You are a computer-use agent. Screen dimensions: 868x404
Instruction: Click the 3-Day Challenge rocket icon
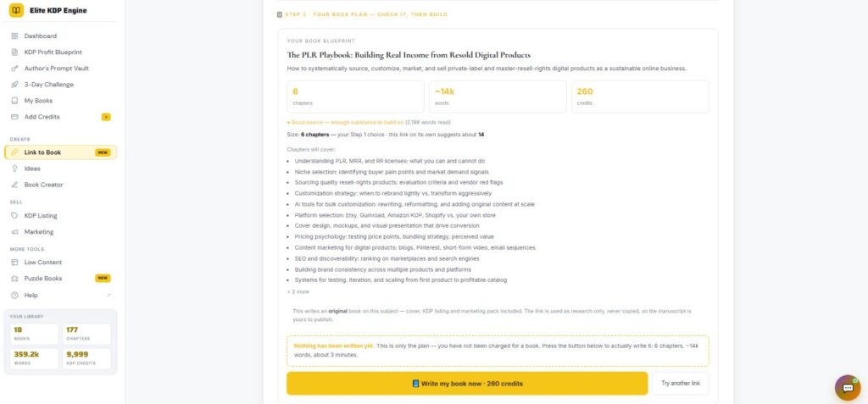click(x=14, y=85)
